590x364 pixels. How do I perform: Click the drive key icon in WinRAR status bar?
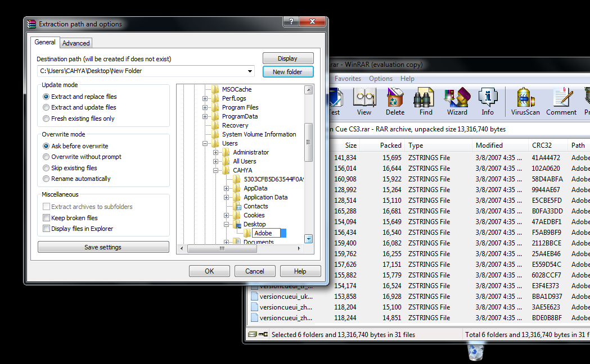pos(258,334)
